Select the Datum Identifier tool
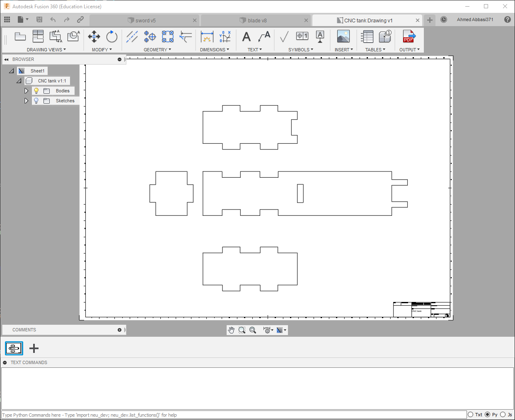 coord(320,36)
